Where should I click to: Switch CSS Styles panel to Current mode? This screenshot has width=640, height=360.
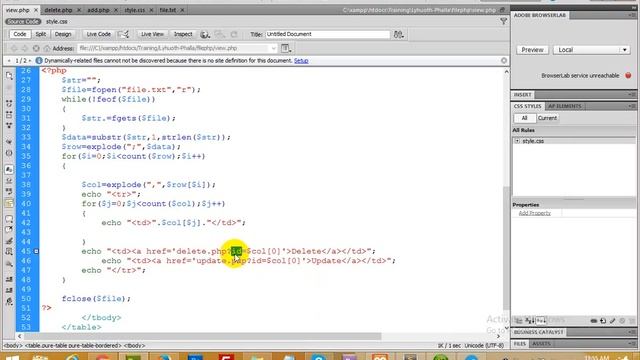click(547, 118)
